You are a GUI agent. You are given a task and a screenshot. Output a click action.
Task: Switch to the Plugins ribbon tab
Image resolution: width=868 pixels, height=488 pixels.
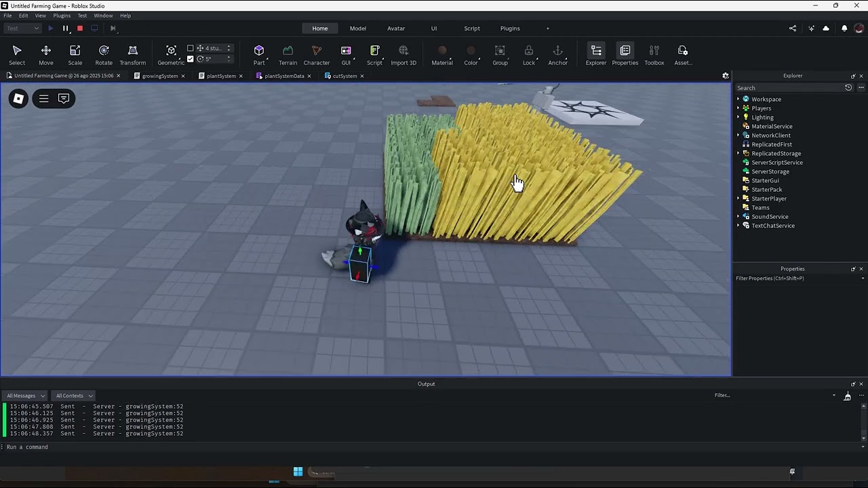pyautogui.click(x=510, y=28)
